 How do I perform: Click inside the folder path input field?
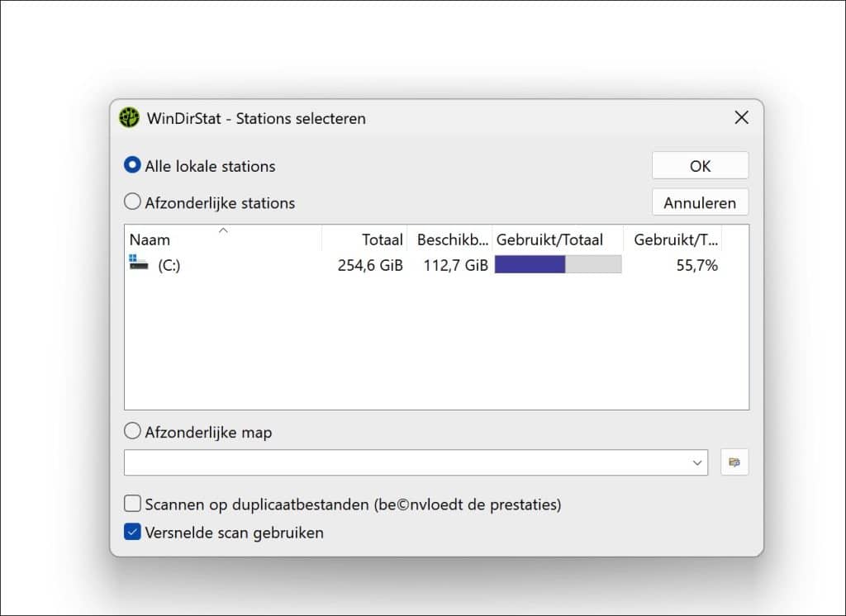416,462
